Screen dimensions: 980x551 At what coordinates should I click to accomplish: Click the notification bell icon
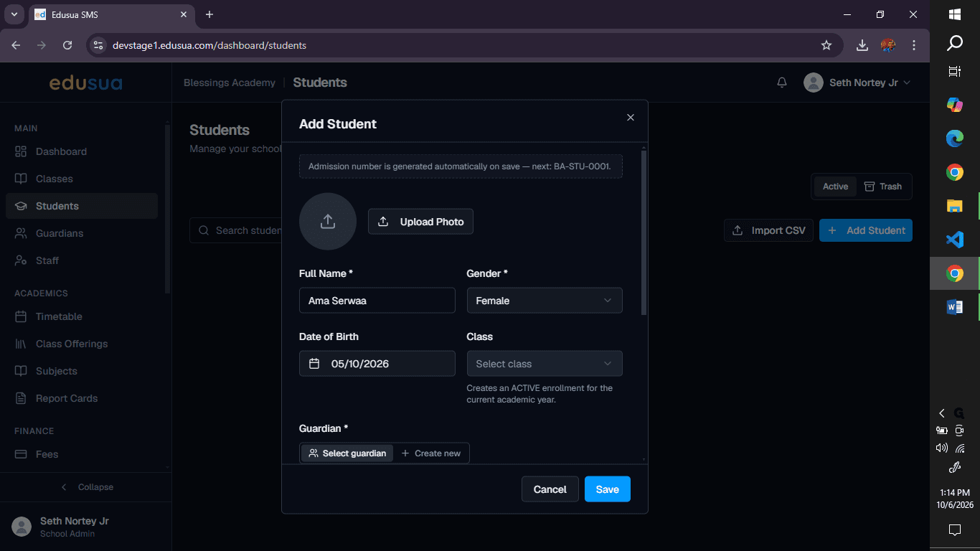[x=782, y=83]
